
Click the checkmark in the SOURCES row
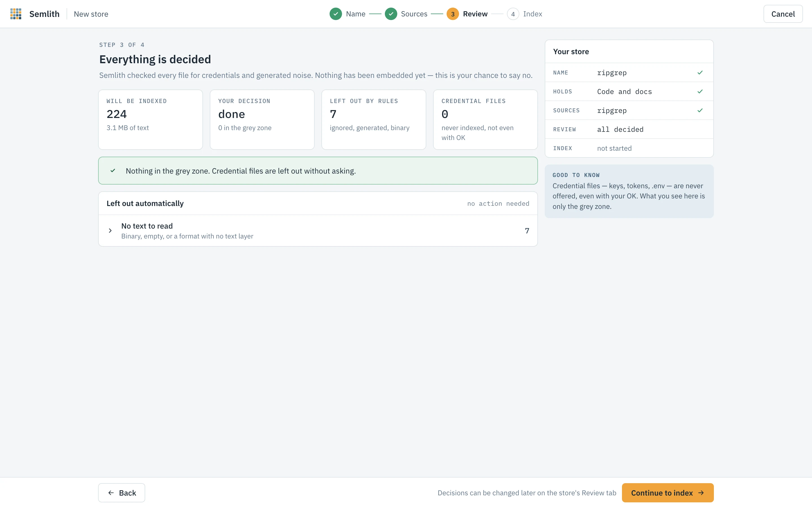(x=700, y=110)
